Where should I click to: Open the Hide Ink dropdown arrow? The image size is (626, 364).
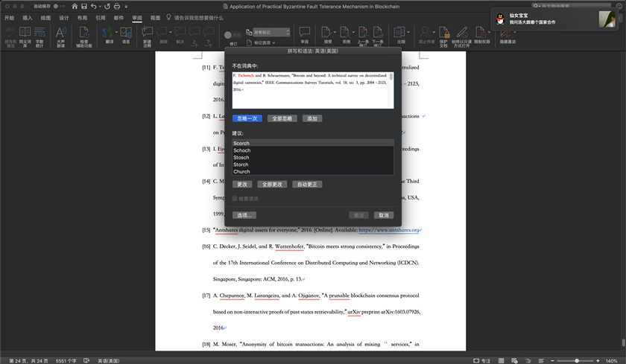coord(515,32)
